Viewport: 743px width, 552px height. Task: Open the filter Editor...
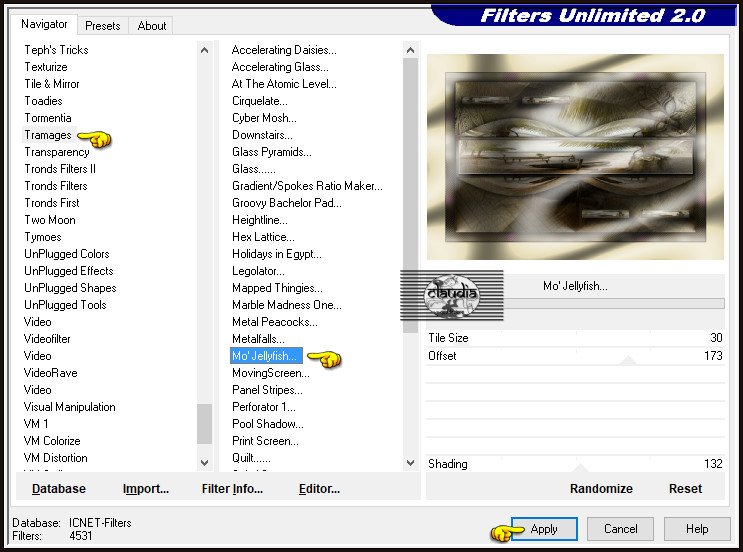pyautogui.click(x=319, y=489)
